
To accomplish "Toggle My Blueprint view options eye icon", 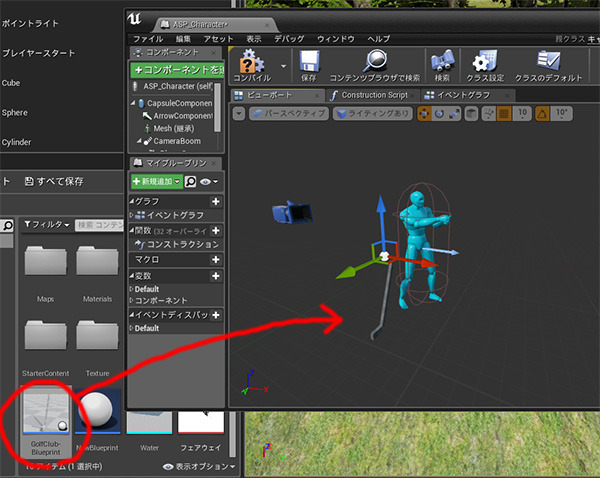I will [209, 181].
